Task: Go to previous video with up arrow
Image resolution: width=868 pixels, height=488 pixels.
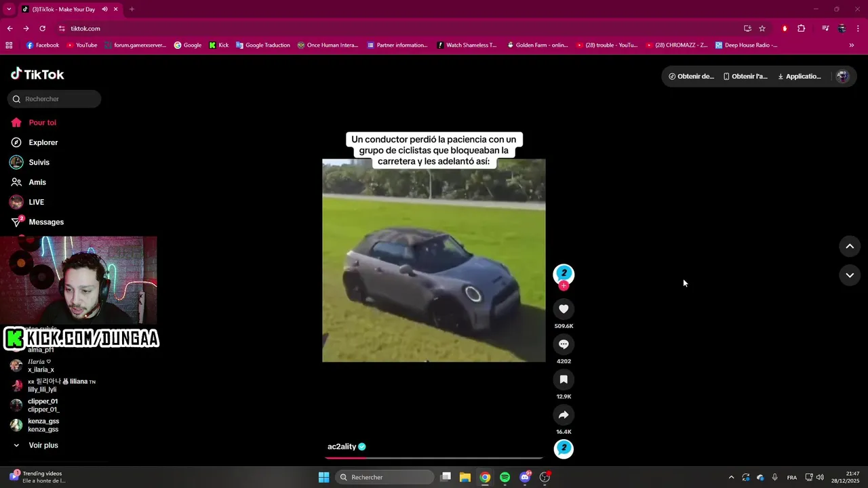Action: click(850, 246)
